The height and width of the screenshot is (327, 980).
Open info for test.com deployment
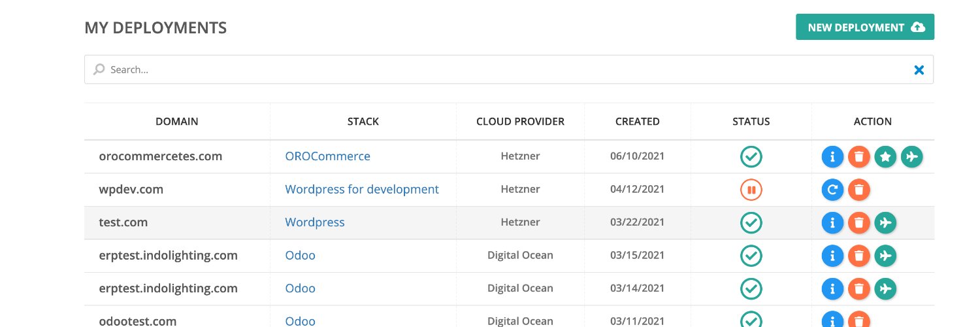point(832,222)
